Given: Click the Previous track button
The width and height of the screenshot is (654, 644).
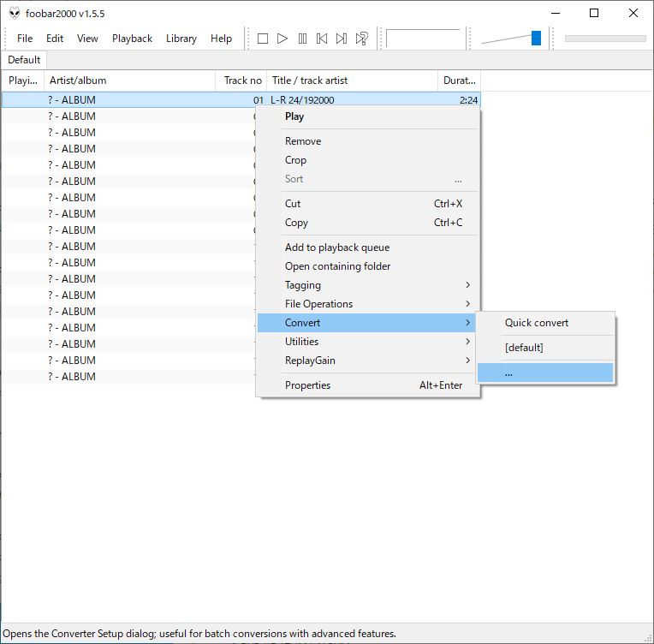Looking at the screenshot, I should coord(322,39).
